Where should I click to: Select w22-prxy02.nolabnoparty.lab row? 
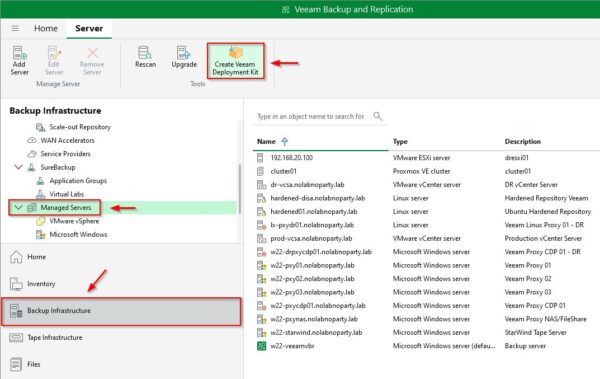(426, 278)
